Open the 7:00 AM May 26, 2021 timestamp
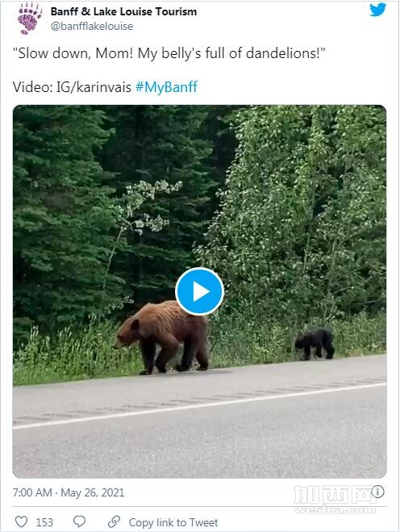The image size is (400, 532). pos(69,492)
